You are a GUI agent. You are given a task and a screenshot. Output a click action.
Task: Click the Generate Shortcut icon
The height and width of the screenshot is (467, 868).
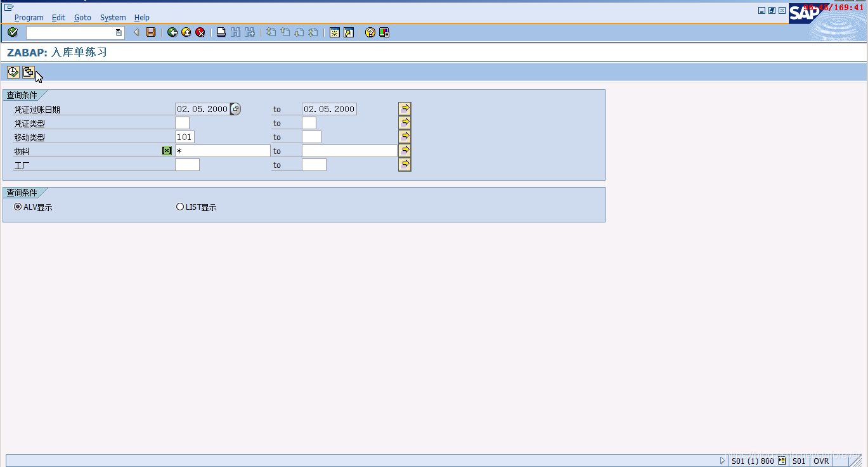[348, 32]
